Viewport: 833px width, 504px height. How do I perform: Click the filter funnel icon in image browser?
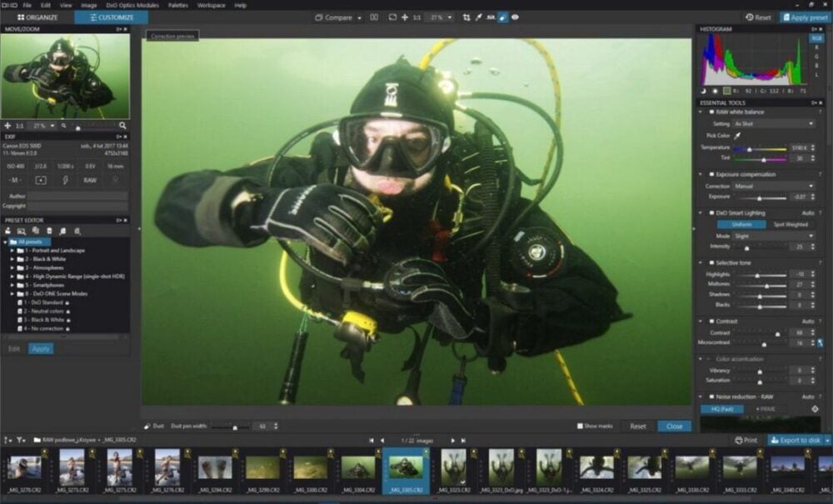(x=20, y=440)
